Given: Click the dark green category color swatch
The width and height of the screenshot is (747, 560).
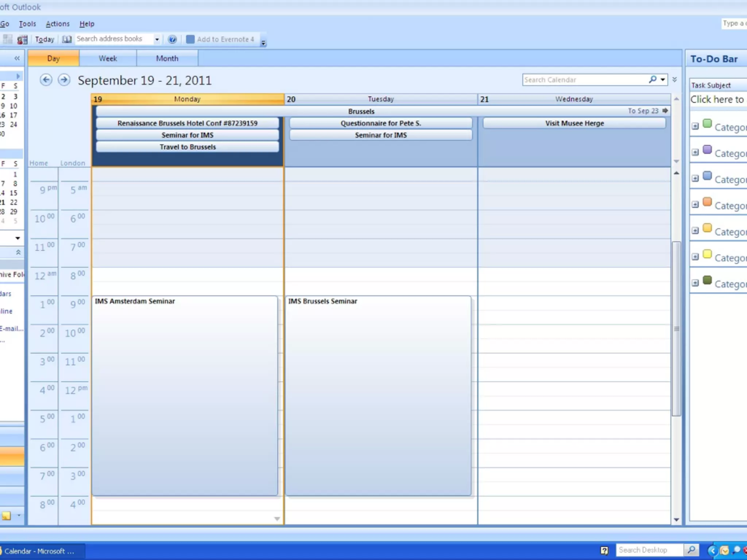Looking at the screenshot, I should (707, 280).
